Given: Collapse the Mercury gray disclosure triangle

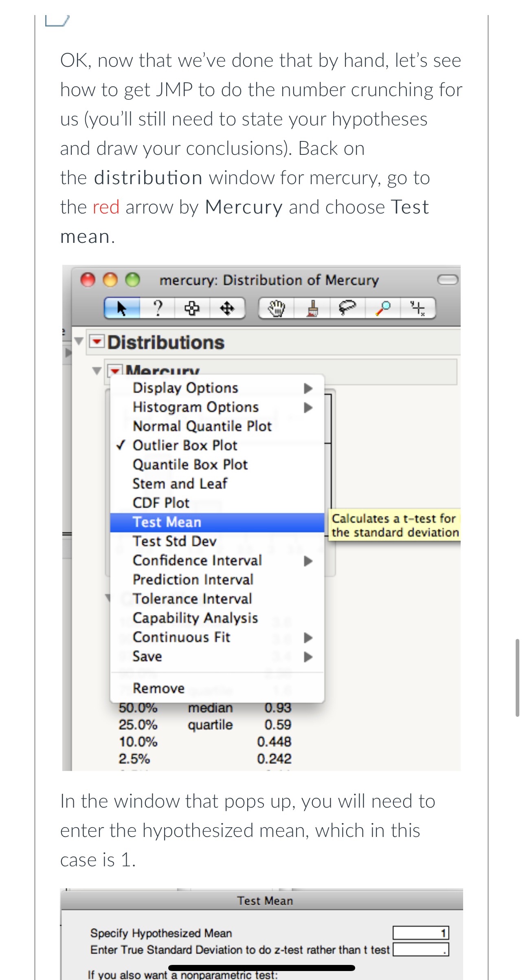Looking at the screenshot, I should tap(97, 371).
